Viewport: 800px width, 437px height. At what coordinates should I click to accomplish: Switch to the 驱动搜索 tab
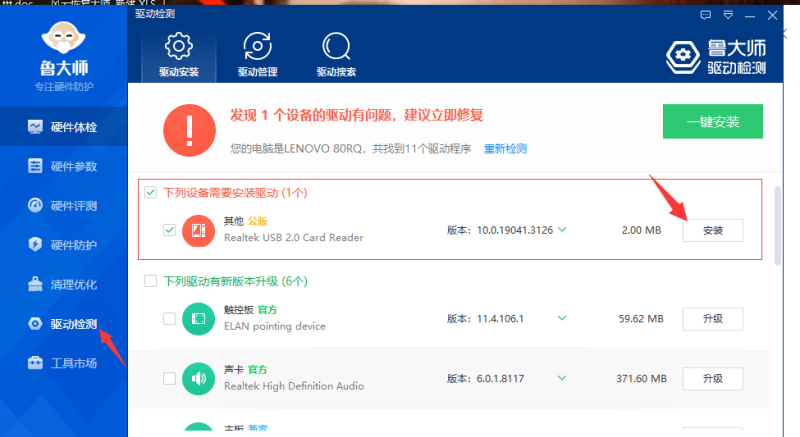(336, 55)
